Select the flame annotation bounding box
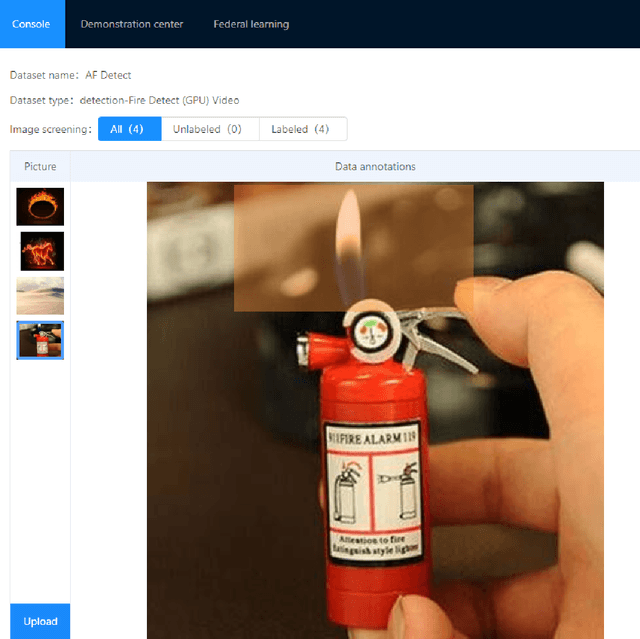Screen dimensions: 640x639 [x=353, y=248]
